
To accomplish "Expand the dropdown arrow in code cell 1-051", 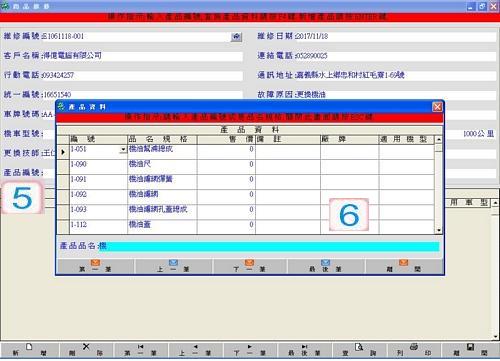I will pos(123,150).
